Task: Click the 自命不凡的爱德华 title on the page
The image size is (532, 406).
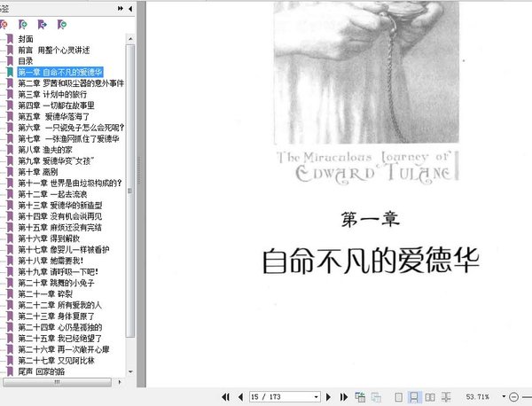Action: point(371,261)
